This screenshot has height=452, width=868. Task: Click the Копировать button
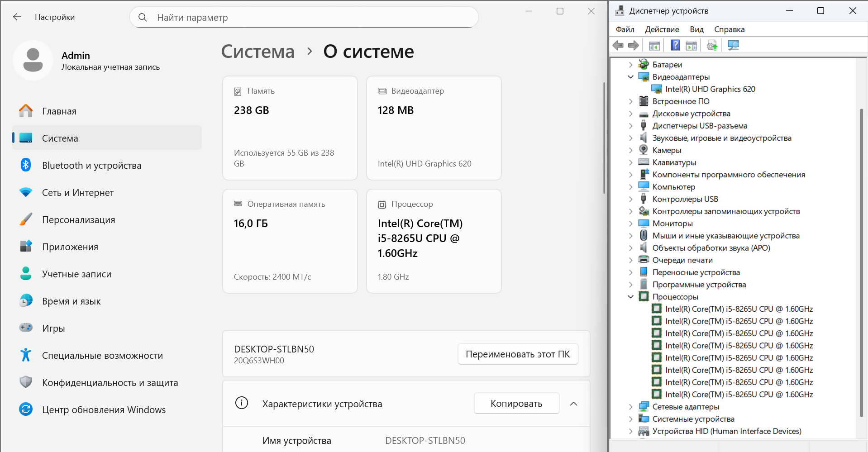[516, 404]
